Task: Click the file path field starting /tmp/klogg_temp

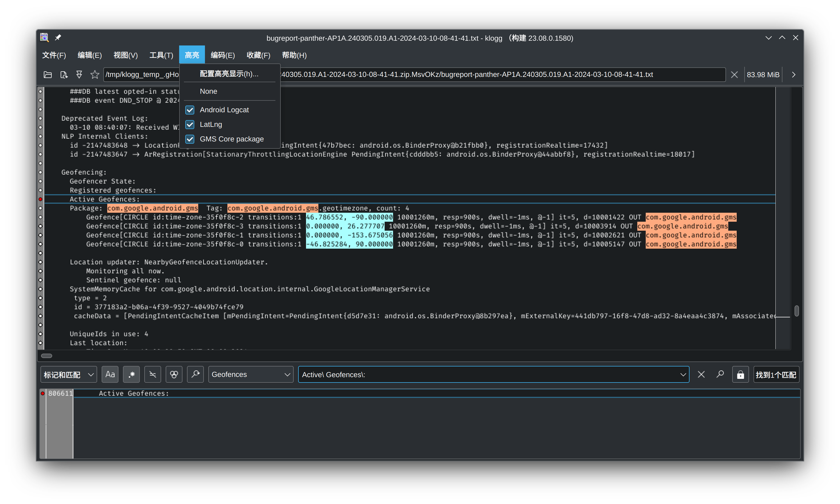Action: click(x=414, y=75)
